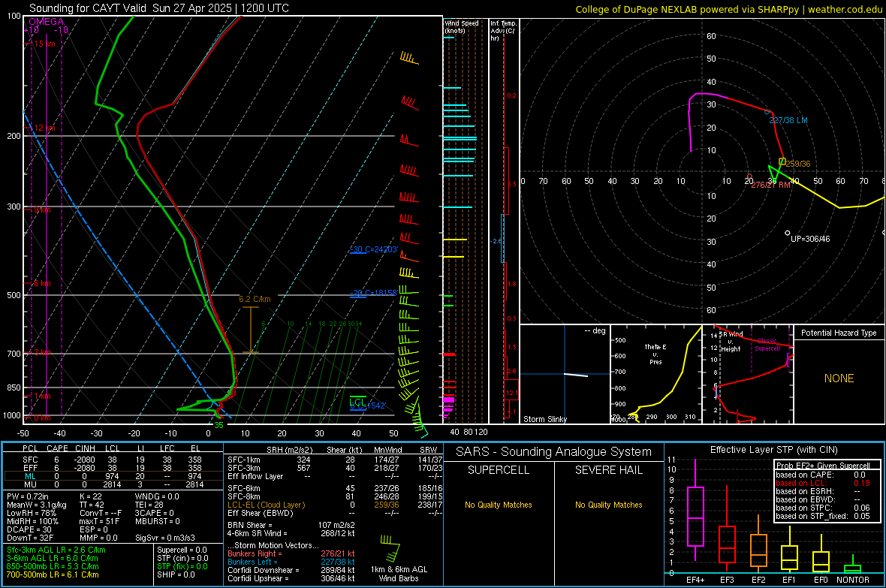Click the CINH column header
The image size is (886, 588).
(86, 448)
